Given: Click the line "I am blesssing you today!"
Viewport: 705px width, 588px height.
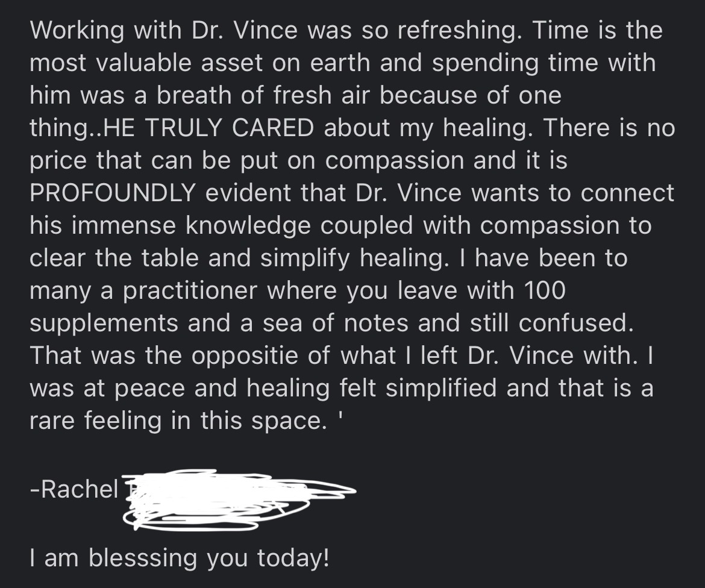Looking at the screenshot, I should pos(180,557).
